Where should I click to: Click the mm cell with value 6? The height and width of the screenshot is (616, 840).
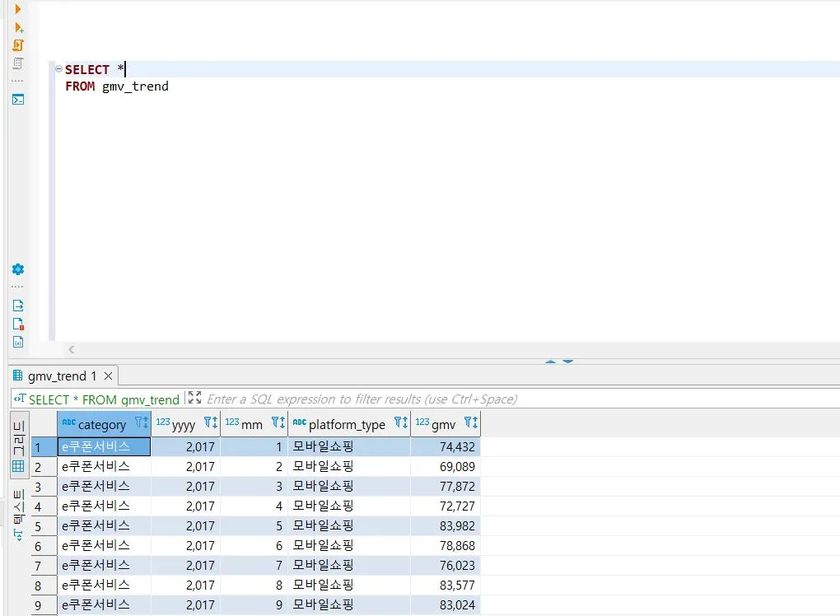coord(254,546)
